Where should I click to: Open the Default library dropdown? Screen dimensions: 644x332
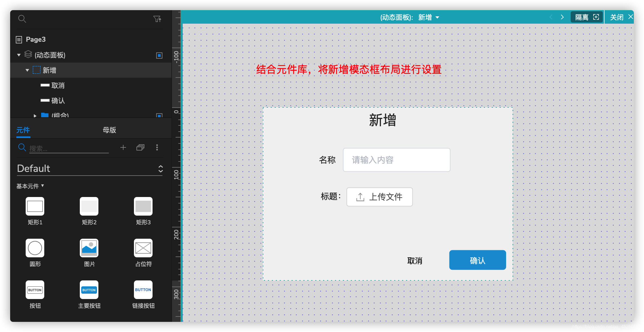click(x=90, y=169)
